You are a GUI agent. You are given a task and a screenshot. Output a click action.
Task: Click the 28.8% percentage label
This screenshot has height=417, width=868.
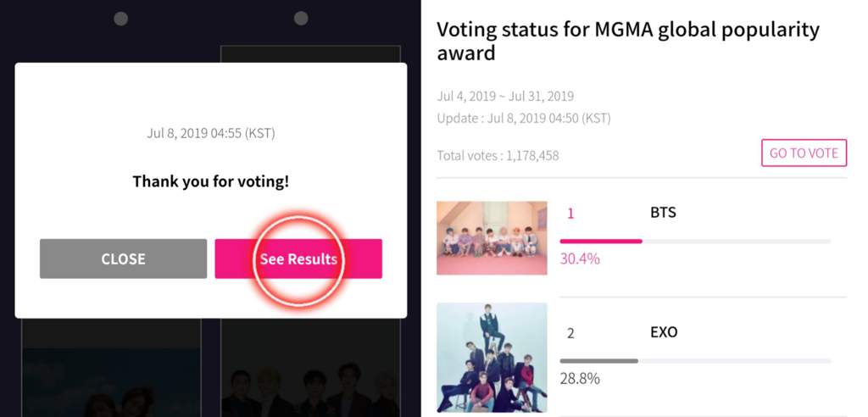(x=580, y=379)
